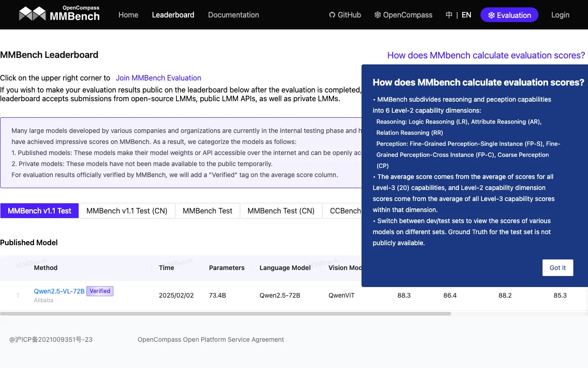The width and height of the screenshot is (588, 368).
Task: Open the Qwen2.5-VL-72B model link
Action: click(59, 291)
